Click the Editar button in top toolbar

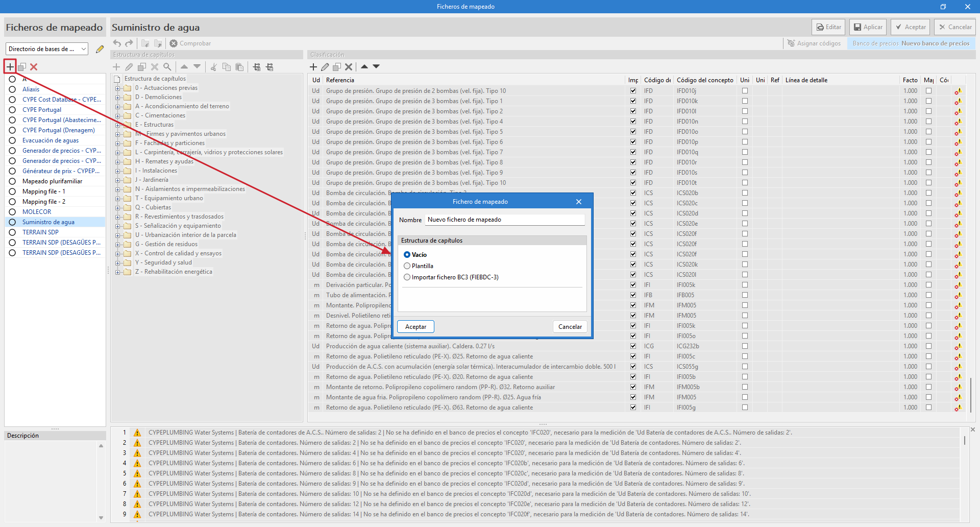[828, 27]
